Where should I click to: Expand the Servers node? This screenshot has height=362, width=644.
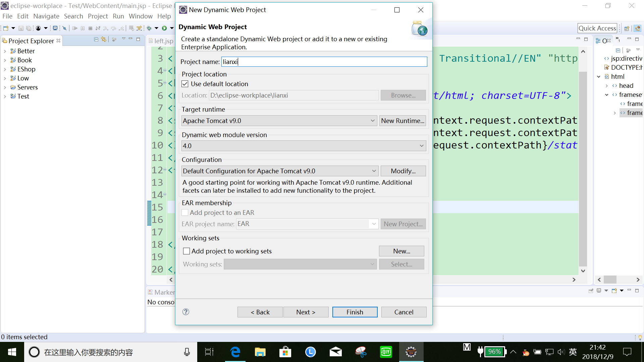5,87
